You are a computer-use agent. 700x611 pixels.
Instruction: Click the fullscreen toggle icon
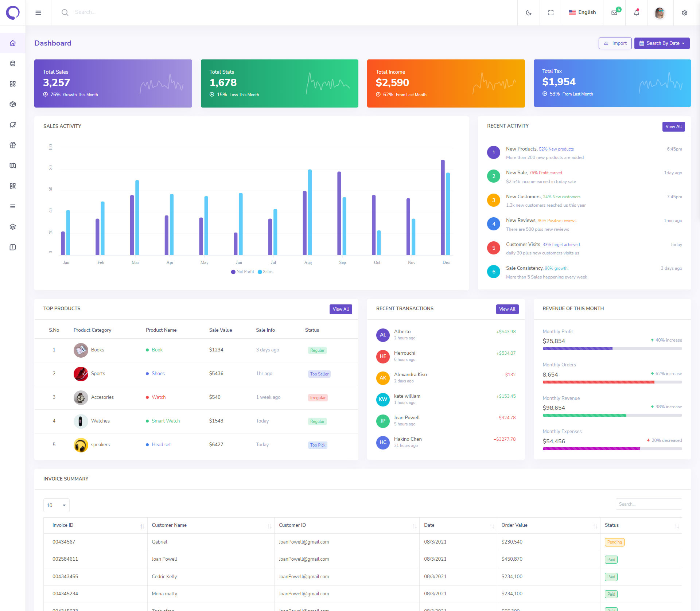click(x=551, y=13)
